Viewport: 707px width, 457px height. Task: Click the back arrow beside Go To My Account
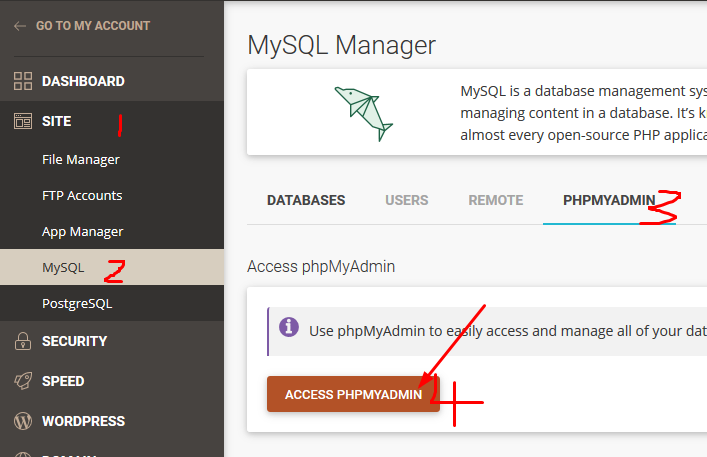point(20,26)
